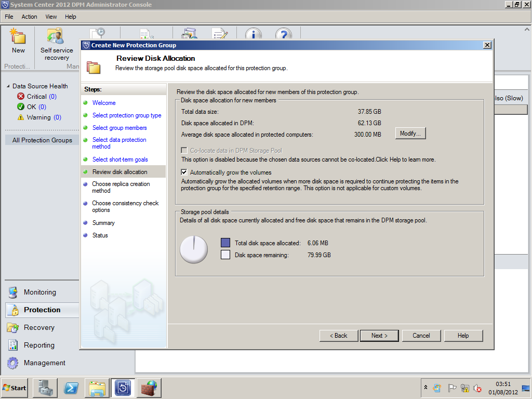Cancel the protection group wizard

pyautogui.click(x=421, y=336)
